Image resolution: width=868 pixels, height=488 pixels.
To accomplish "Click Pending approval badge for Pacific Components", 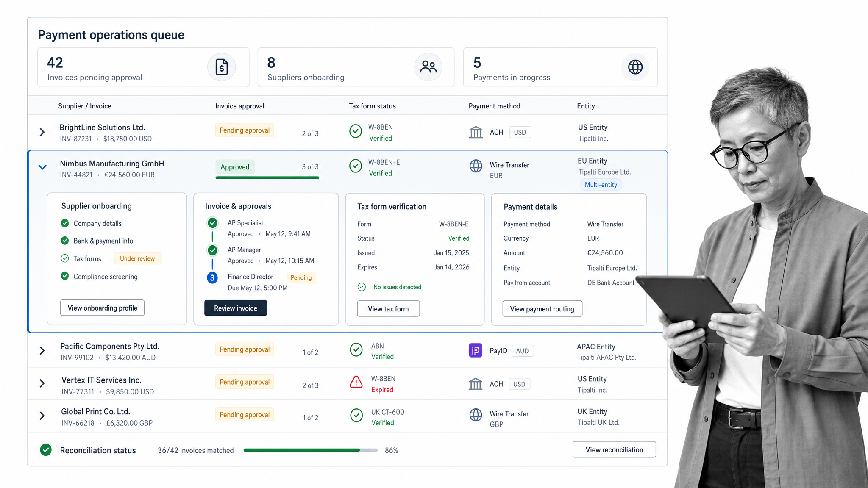I will pyautogui.click(x=245, y=349).
